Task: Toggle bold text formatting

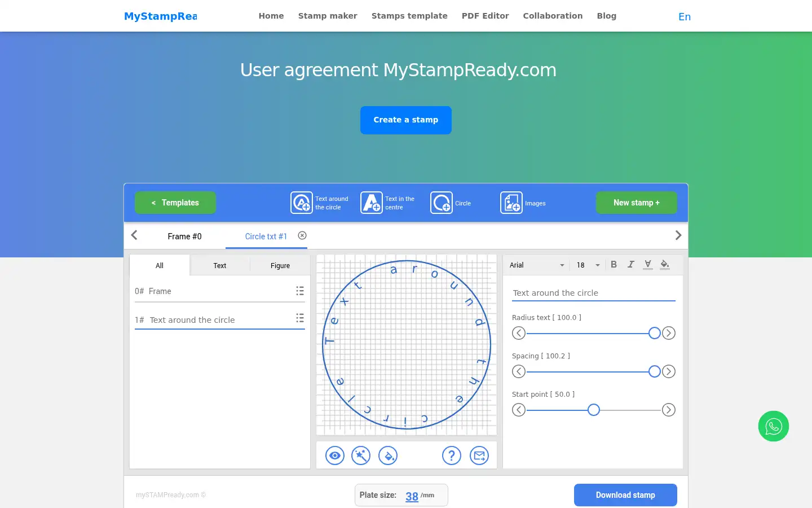Action: pyautogui.click(x=614, y=264)
